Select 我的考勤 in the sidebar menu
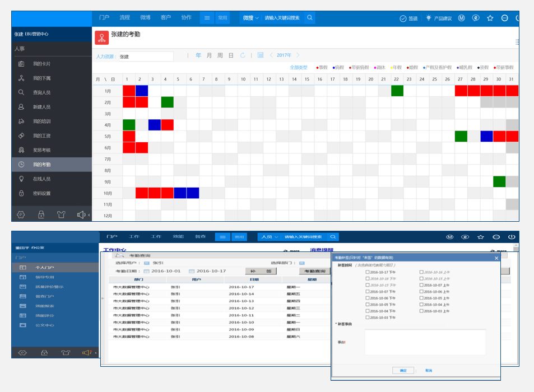The image size is (534, 392). tap(41, 165)
